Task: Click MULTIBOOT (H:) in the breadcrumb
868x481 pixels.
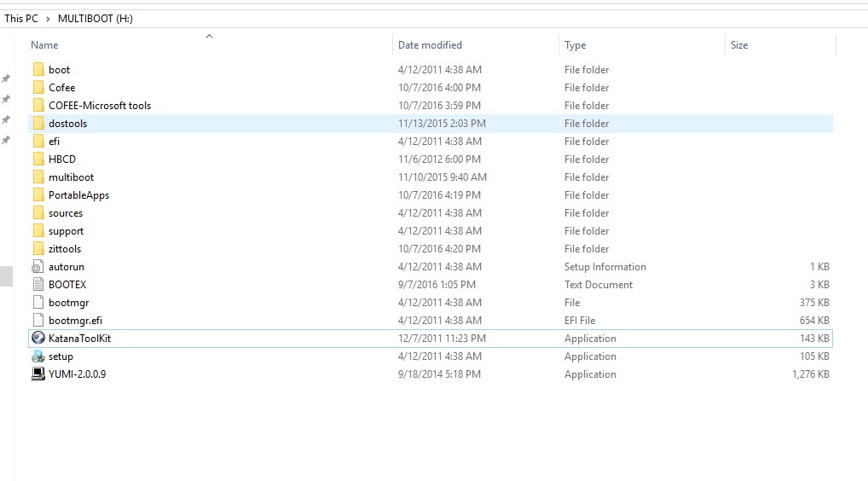Action: [95, 18]
